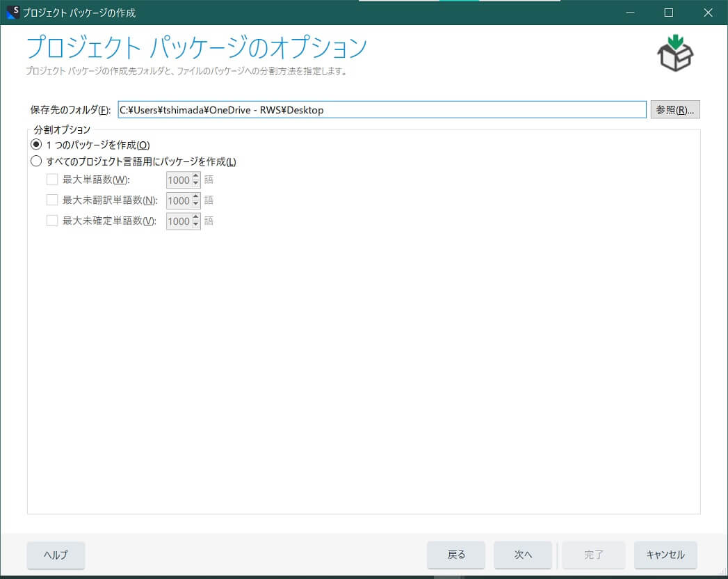The height and width of the screenshot is (579, 728).
Task: Proceed with the 次へ button
Action: click(523, 555)
